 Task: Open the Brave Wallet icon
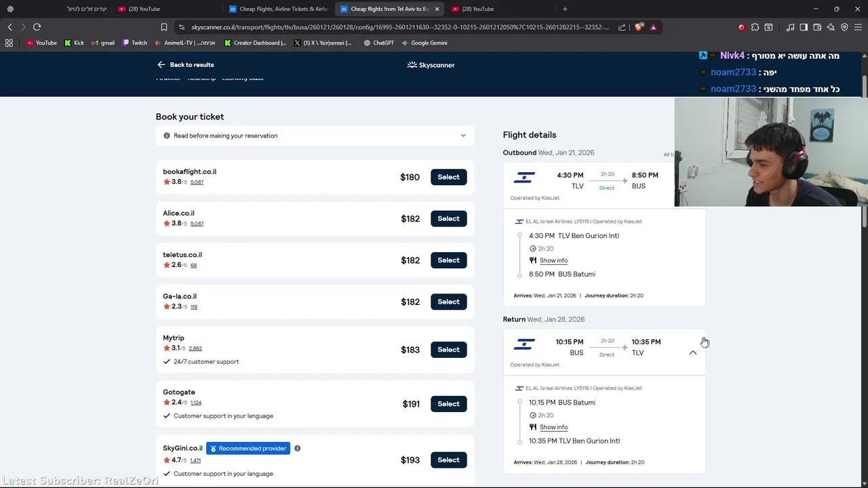(x=817, y=27)
